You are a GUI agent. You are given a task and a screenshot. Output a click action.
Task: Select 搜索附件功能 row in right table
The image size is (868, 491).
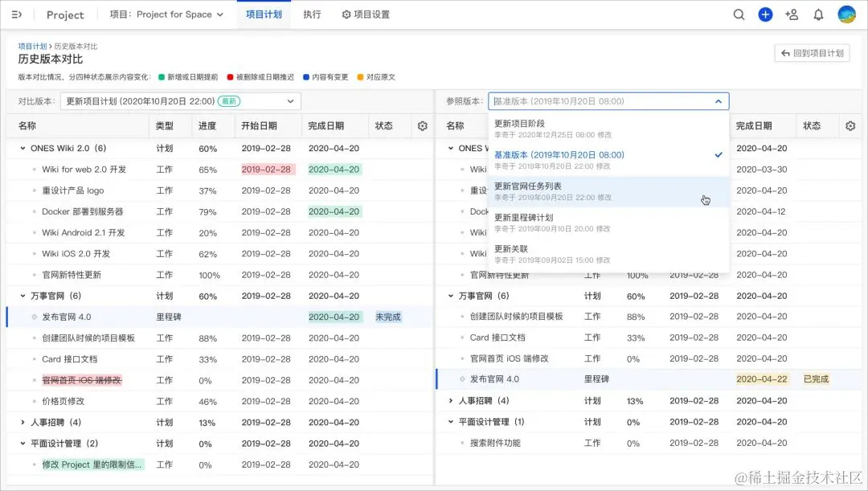click(649, 443)
